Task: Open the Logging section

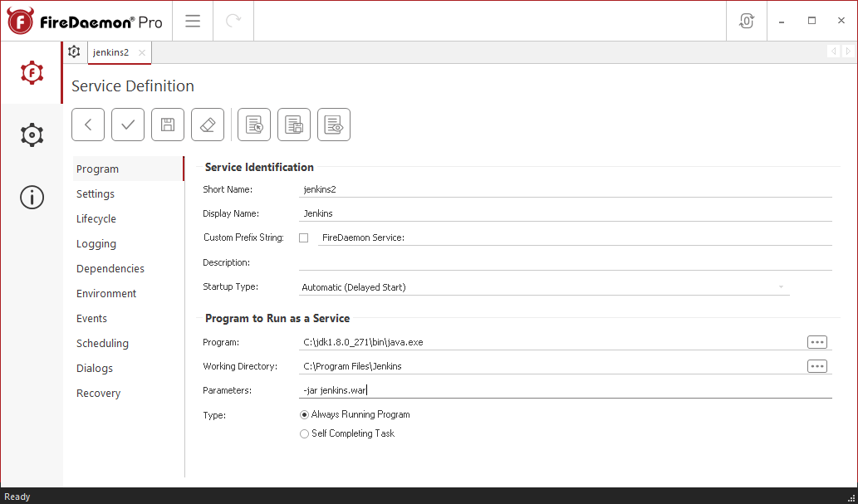Action: [129, 243]
